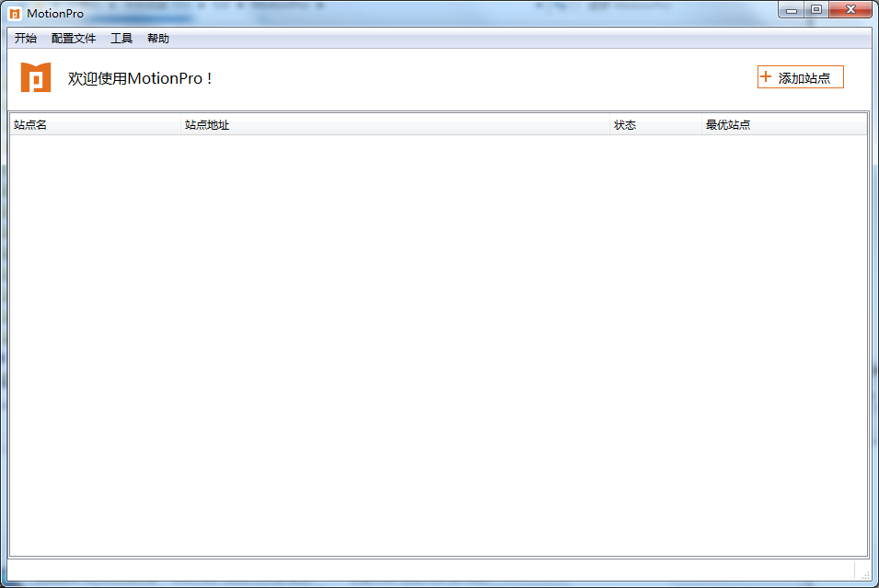Open the 帮助 menu
The width and height of the screenshot is (879, 588).
[157, 38]
